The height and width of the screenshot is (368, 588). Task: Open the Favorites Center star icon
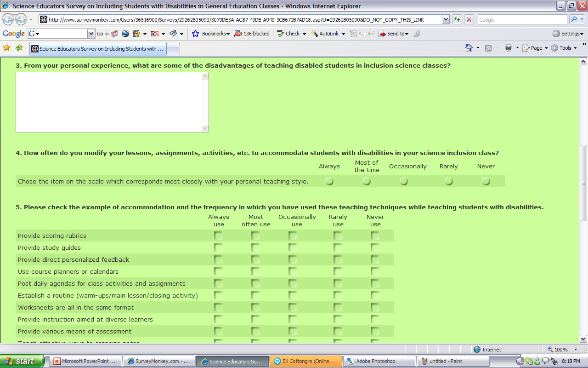[x=6, y=48]
